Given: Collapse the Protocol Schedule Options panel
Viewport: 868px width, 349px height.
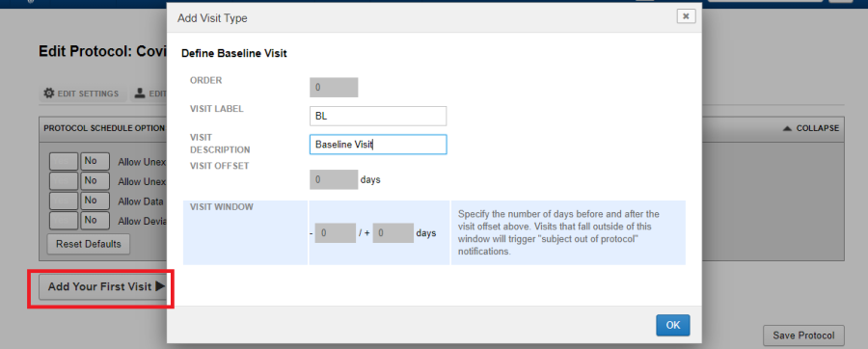Looking at the screenshot, I should tap(810, 128).
